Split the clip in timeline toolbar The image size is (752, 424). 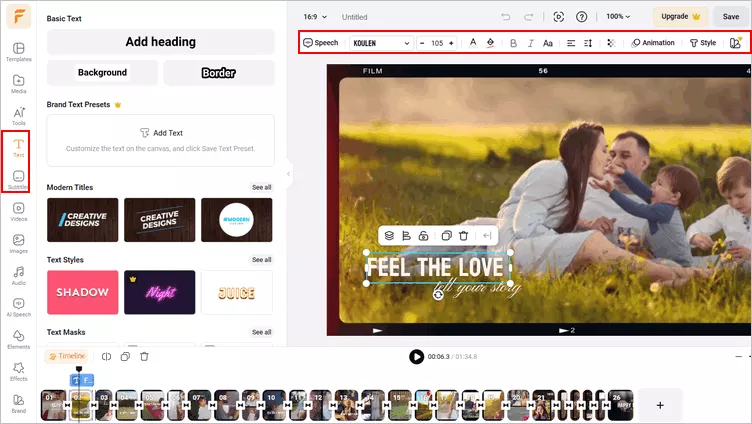[106, 356]
